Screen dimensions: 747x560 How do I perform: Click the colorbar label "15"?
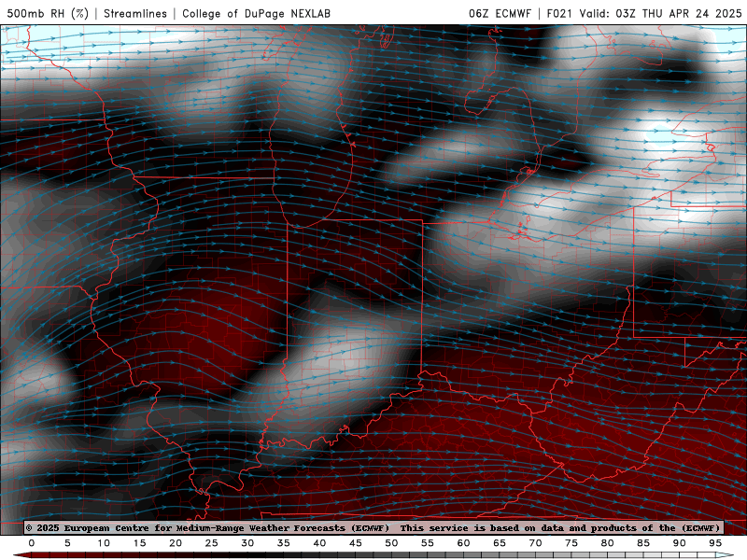[x=139, y=543]
